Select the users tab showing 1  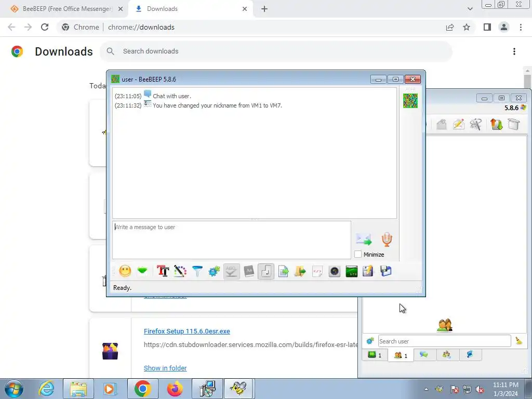pyautogui.click(x=401, y=355)
